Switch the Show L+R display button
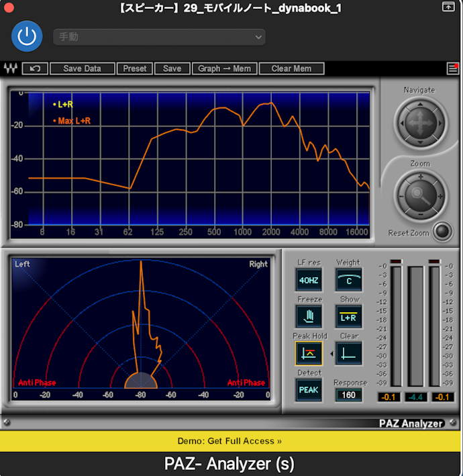This screenshot has width=463, height=476. coord(349,317)
